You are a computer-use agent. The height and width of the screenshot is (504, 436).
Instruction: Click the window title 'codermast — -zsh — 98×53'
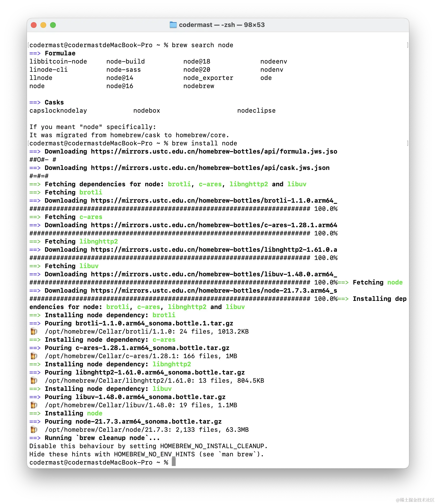pyautogui.click(x=222, y=25)
